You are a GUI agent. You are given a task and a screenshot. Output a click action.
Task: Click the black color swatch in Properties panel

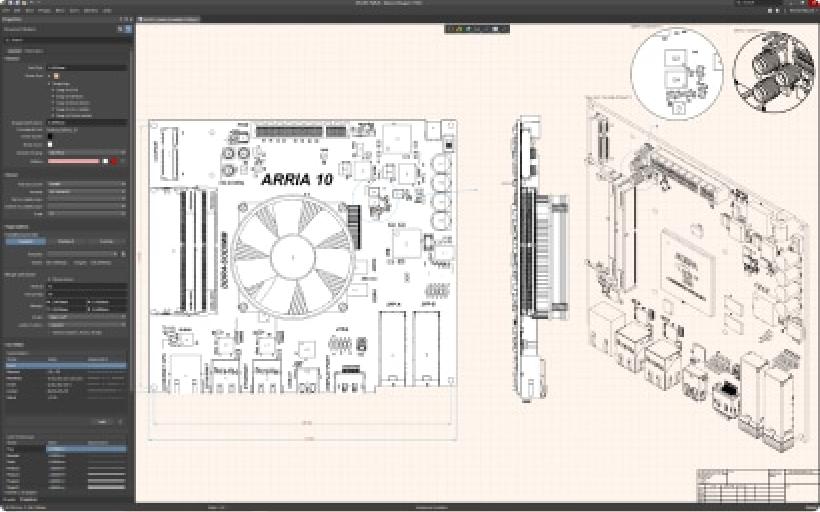[x=51, y=136]
